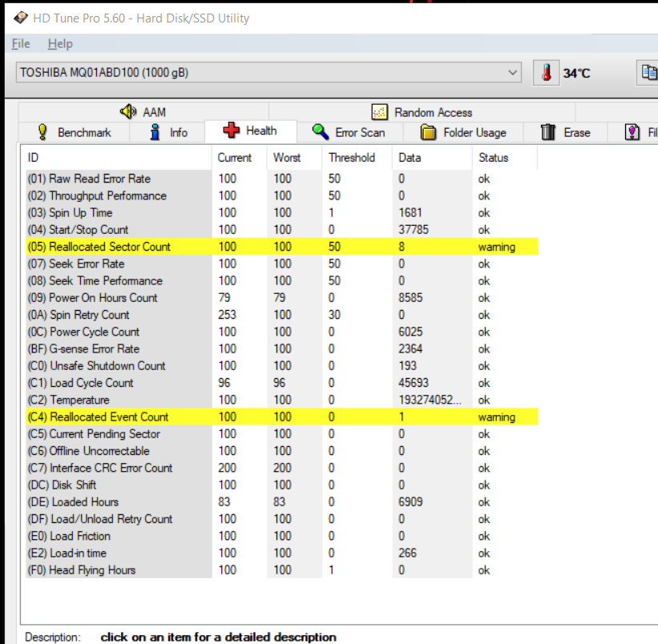Select the Throughput Performance row

click(x=281, y=195)
